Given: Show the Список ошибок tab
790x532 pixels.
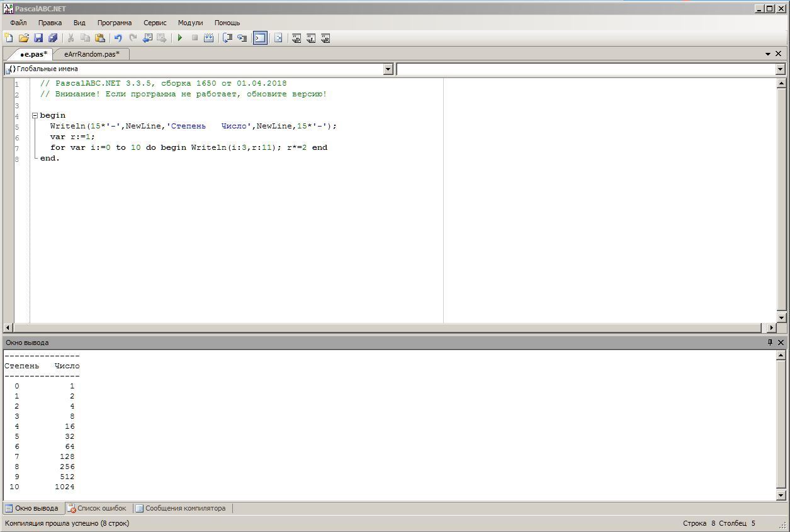Looking at the screenshot, I should pos(97,508).
